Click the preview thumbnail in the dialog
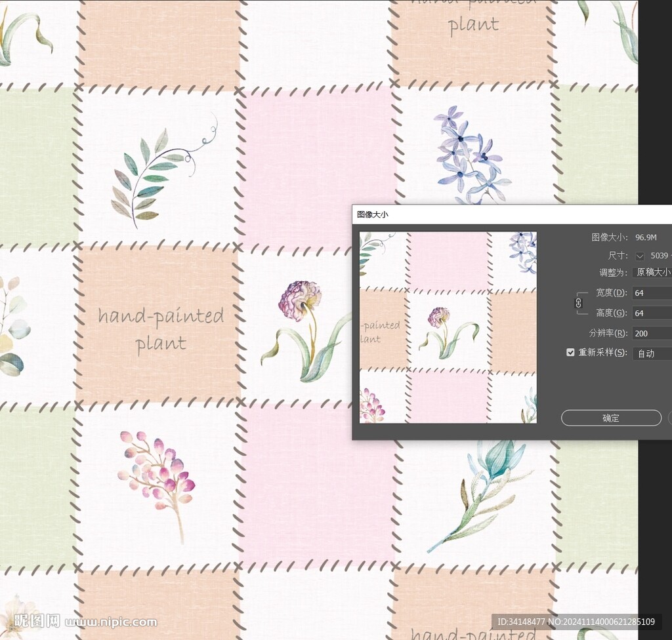Screen dimensions: 672x640 pyautogui.click(x=448, y=327)
